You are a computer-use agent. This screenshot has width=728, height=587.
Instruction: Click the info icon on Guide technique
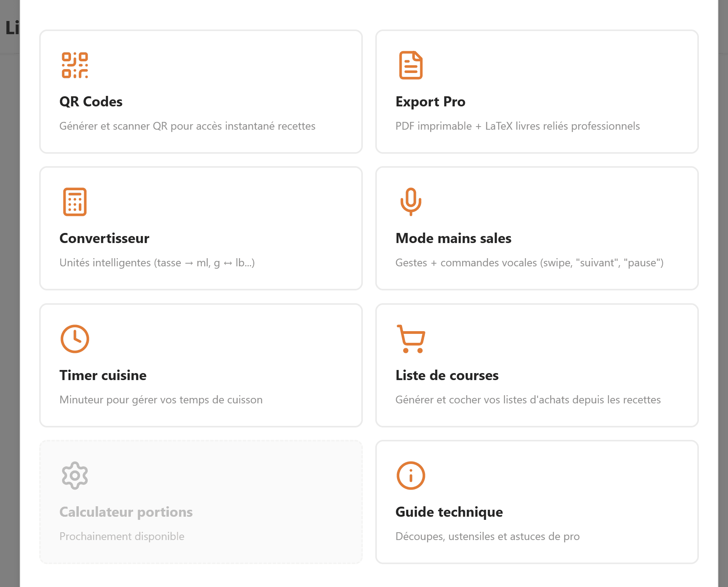(x=411, y=475)
